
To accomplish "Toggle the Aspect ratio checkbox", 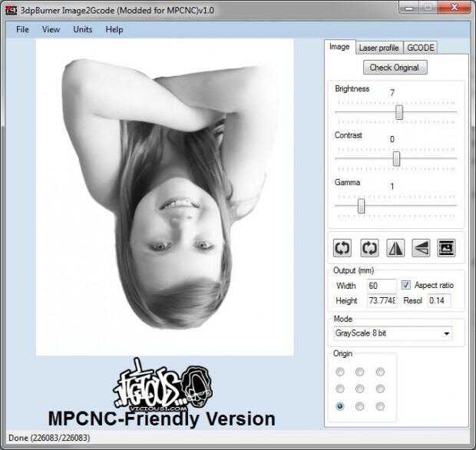I will [x=405, y=285].
